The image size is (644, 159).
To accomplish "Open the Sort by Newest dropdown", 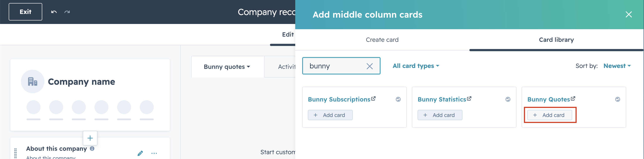I will click(x=617, y=66).
